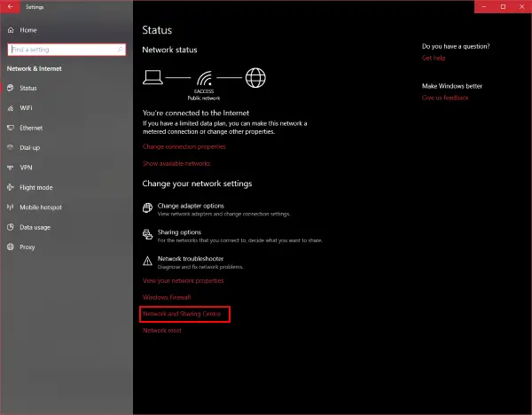The height and width of the screenshot is (415, 532).
Task: Click the Network reset link
Action: pos(162,331)
